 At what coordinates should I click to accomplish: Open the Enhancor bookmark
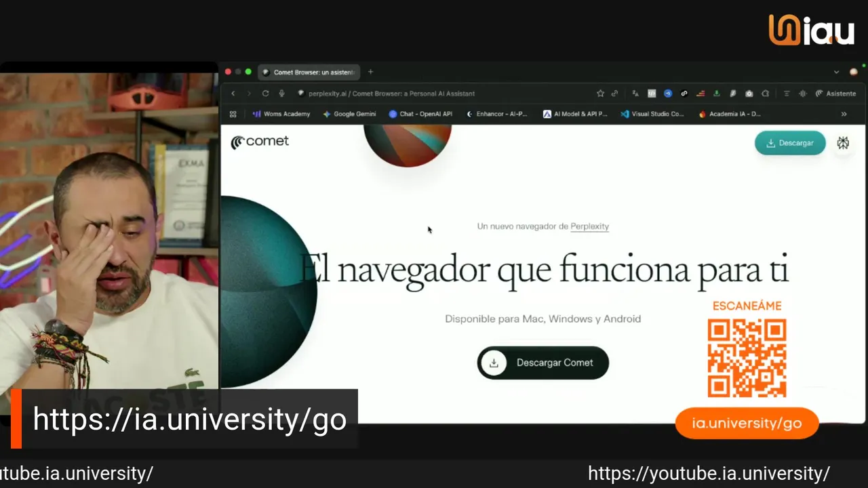tap(497, 114)
